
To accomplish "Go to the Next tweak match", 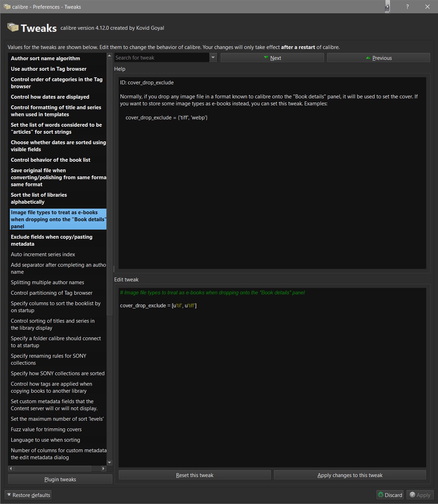I will (x=272, y=58).
